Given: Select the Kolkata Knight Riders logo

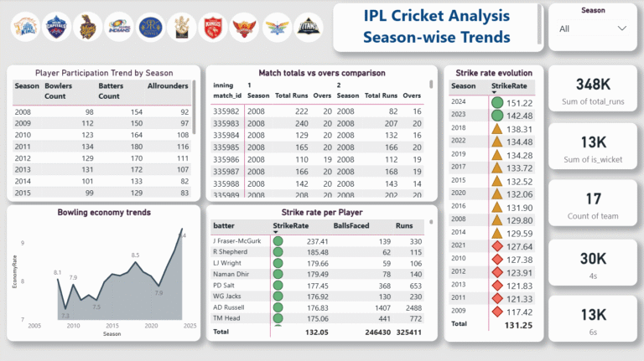Looking at the screenshot, I should (88, 27).
